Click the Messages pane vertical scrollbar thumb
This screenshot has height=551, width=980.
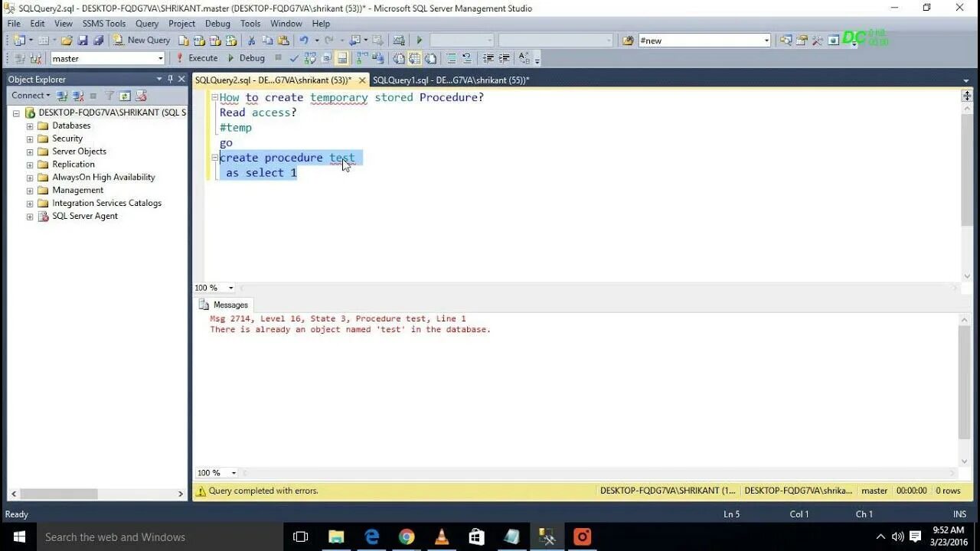click(x=965, y=383)
